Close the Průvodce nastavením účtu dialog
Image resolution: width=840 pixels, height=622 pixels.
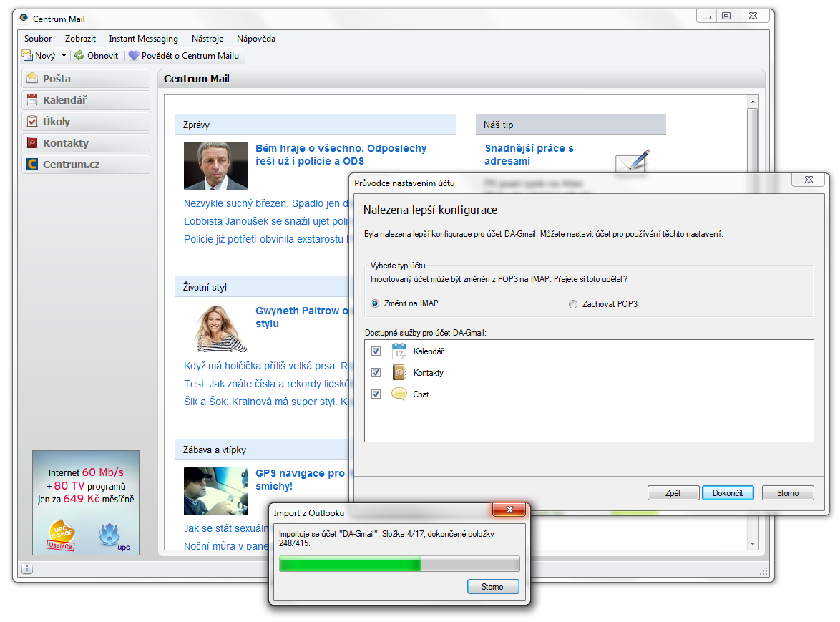click(809, 180)
